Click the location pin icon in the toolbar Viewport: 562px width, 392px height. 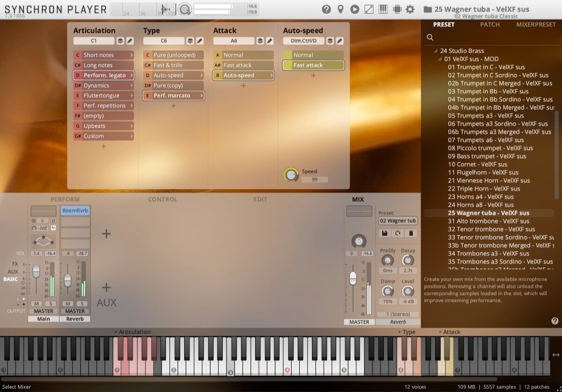pos(340,9)
